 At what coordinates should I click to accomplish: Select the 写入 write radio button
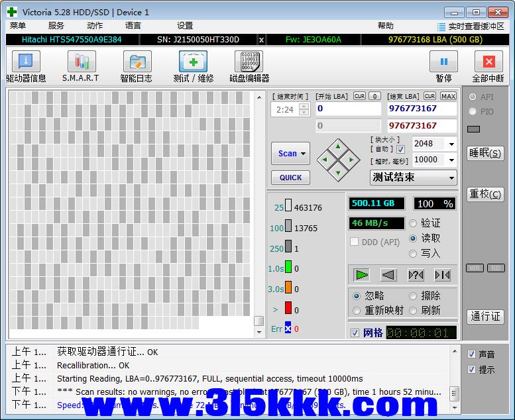(x=413, y=254)
